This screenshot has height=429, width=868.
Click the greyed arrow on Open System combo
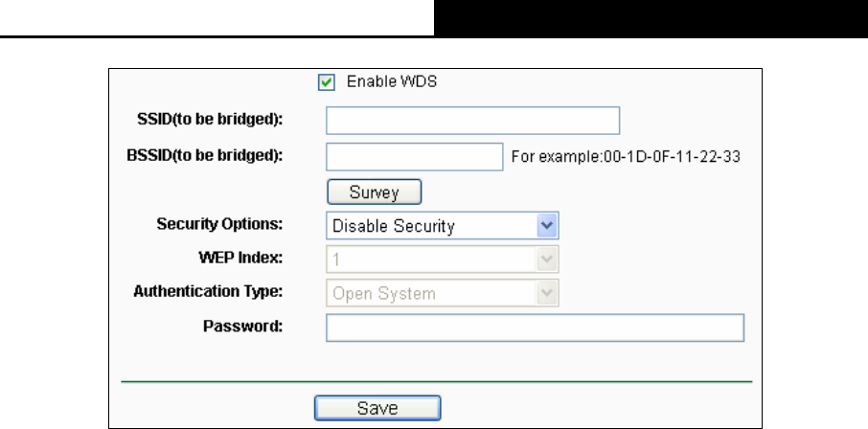click(547, 293)
